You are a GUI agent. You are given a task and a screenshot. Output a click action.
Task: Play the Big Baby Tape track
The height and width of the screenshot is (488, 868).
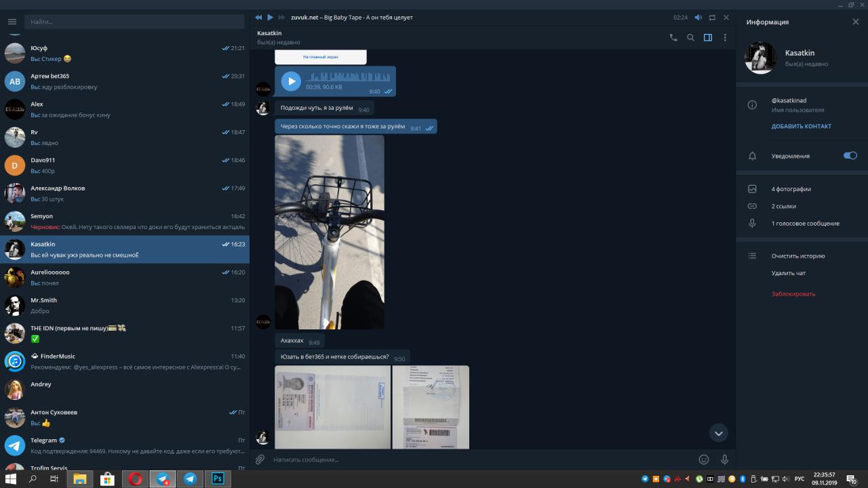click(270, 17)
